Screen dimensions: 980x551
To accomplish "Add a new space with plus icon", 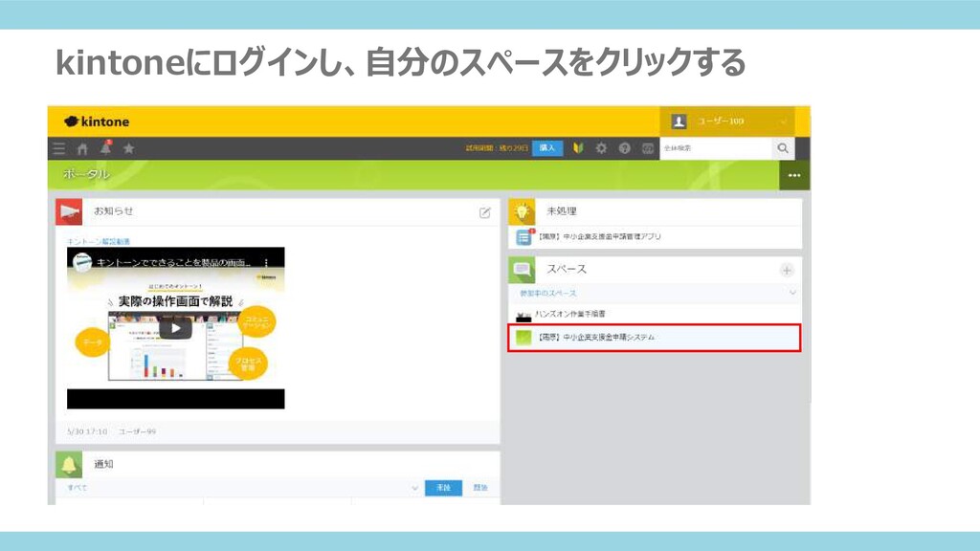I will 787,270.
